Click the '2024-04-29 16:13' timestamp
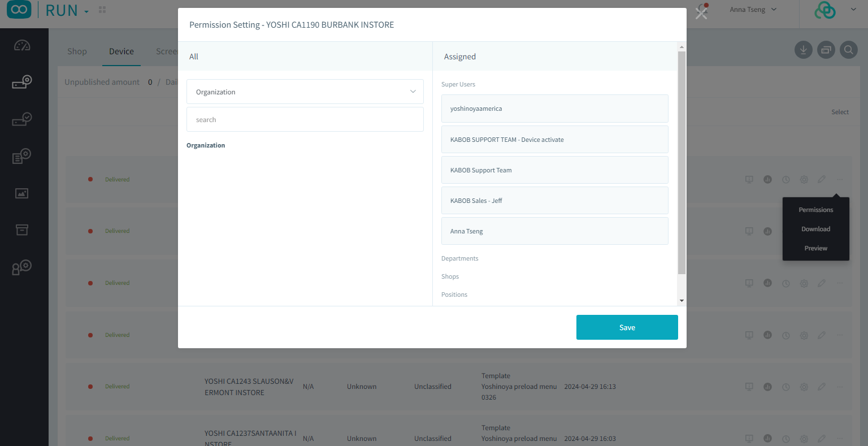The width and height of the screenshot is (868, 446). [x=590, y=387]
